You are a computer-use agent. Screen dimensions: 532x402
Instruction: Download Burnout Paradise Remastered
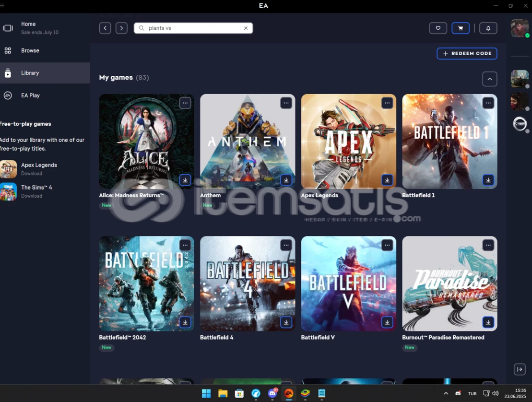click(488, 322)
